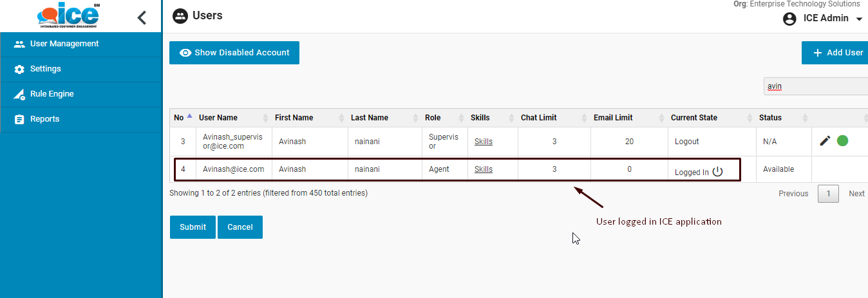The width and height of the screenshot is (868, 298).
Task: Click the ICE logo in the sidebar
Action: click(68, 16)
